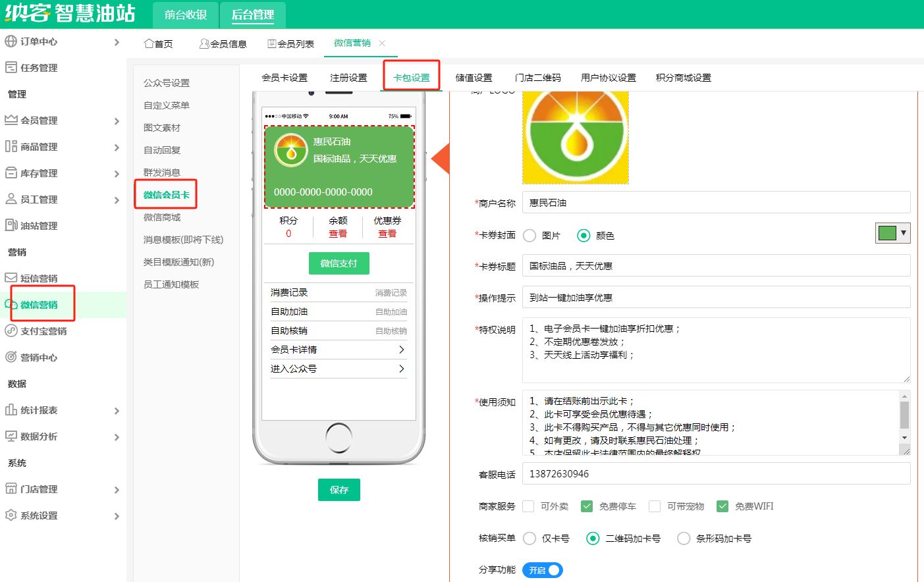The image size is (924, 582).
Task: Select the 图片 card cover radio option
Action: pyautogui.click(x=530, y=236)
